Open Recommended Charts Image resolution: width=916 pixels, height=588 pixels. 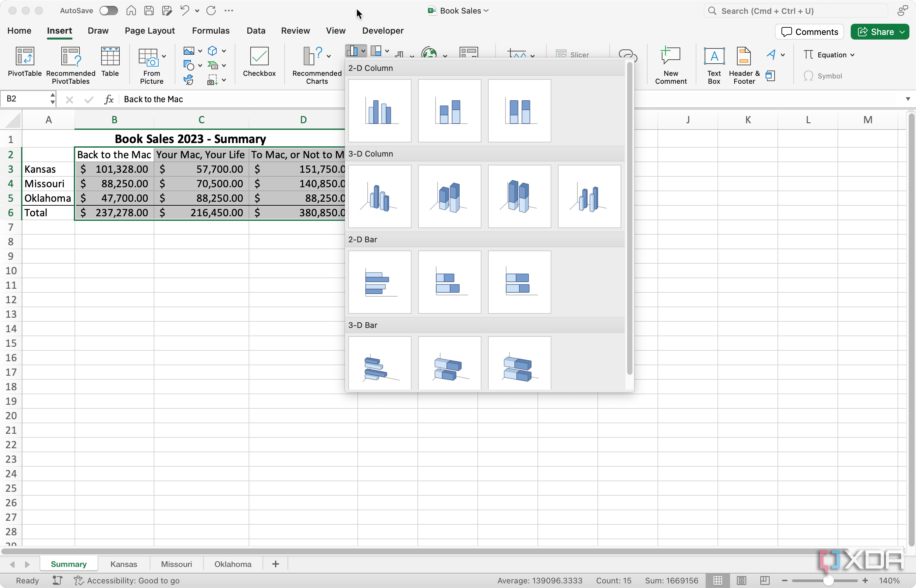pos(317,65)
